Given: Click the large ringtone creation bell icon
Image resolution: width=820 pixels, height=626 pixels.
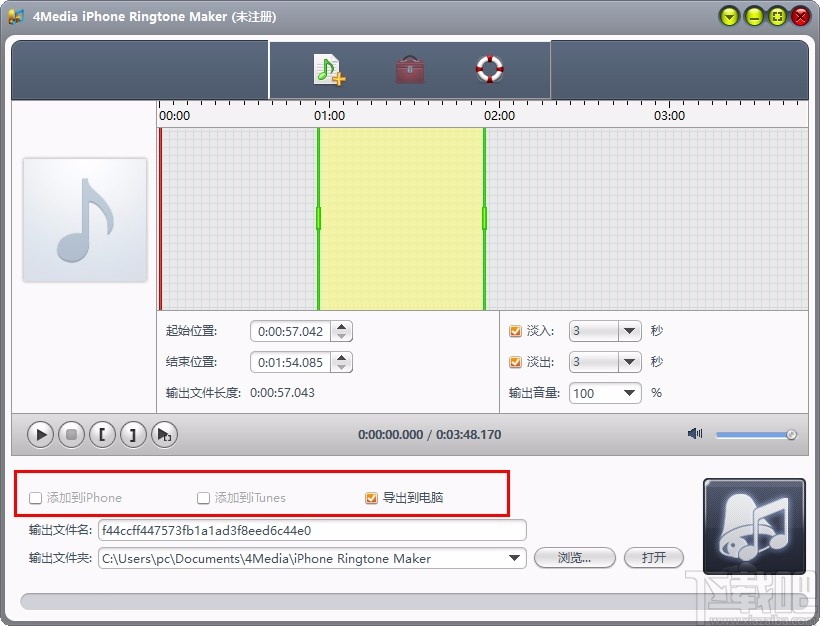Looking at the screenshot, I should [754, 527].
